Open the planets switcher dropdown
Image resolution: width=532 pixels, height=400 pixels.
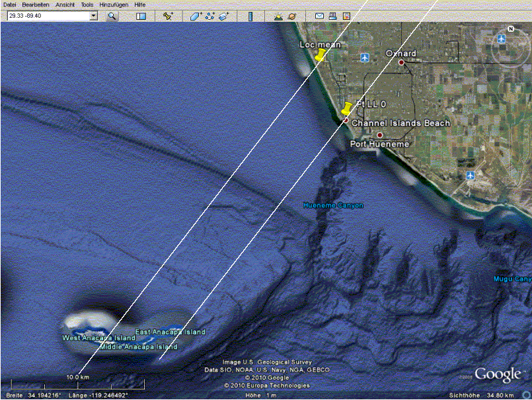pos(292,16)
